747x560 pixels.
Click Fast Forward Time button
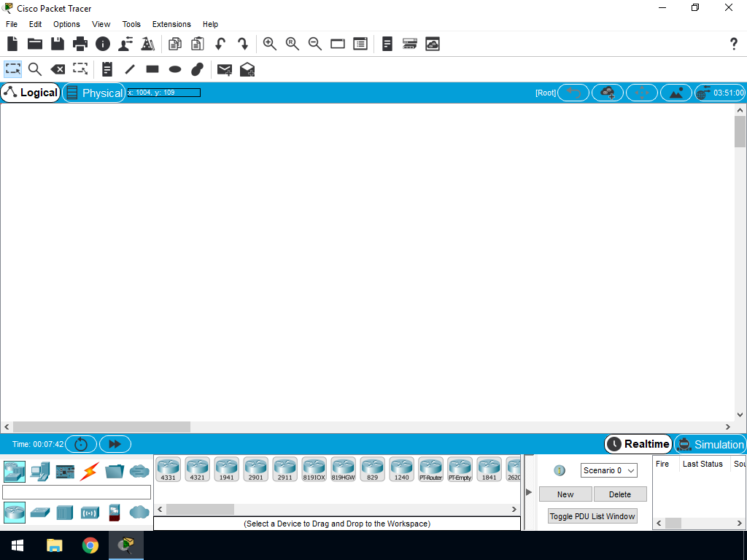[115, 444]
